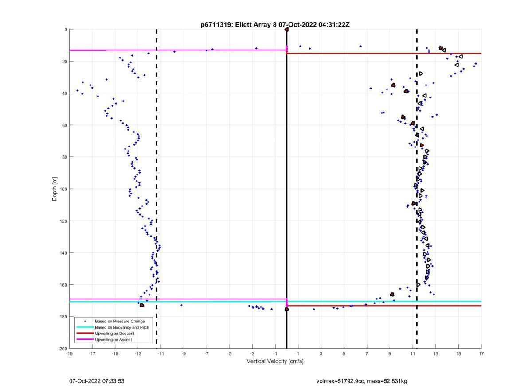Click y-axis tick label '0'

(x=66, y=30)
